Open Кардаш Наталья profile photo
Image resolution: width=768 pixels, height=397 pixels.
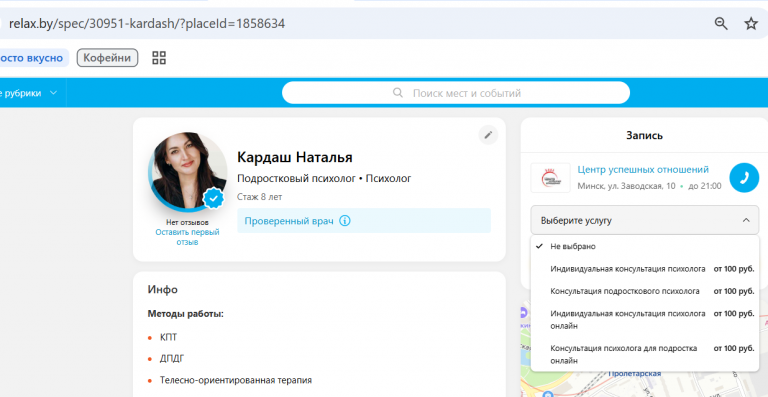pyautogui.click(x=188, y=172)
